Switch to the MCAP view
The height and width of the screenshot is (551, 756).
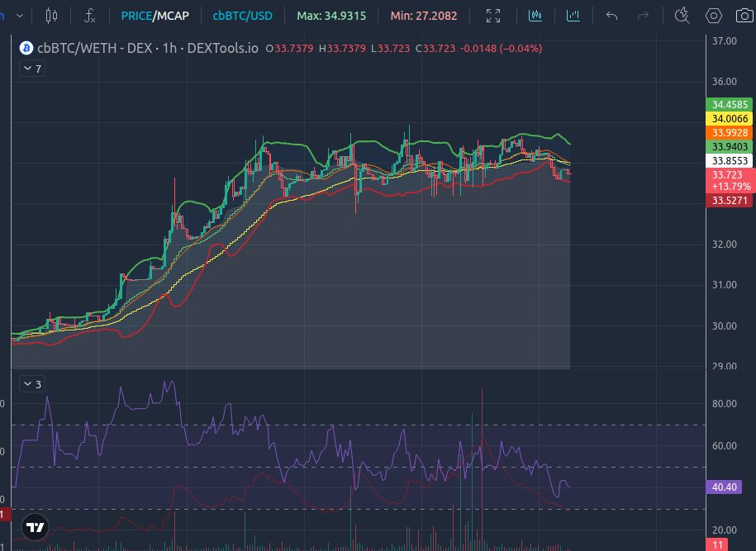172,16
